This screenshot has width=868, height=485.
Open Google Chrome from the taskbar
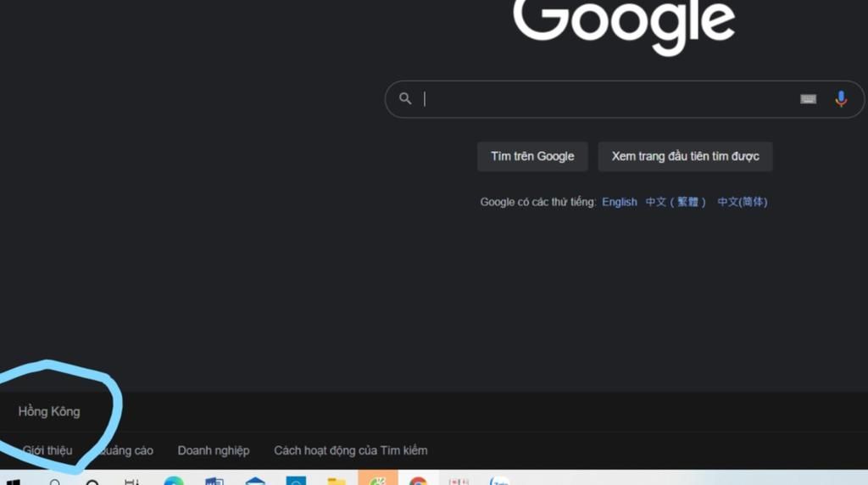pyautogui.click(x=419, y=481)
